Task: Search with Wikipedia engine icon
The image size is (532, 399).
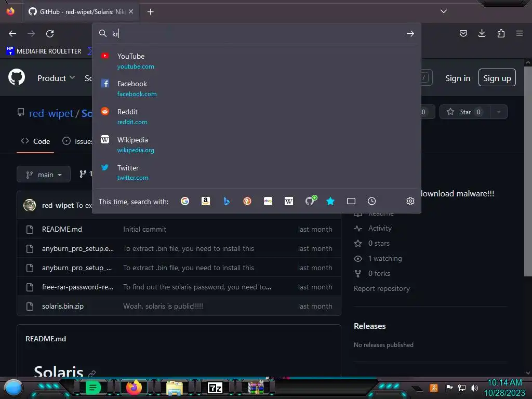Action: [289, 201]
